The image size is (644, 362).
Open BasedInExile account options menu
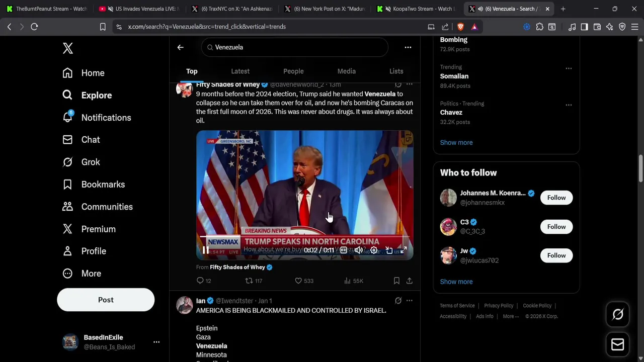click(156, 342)
